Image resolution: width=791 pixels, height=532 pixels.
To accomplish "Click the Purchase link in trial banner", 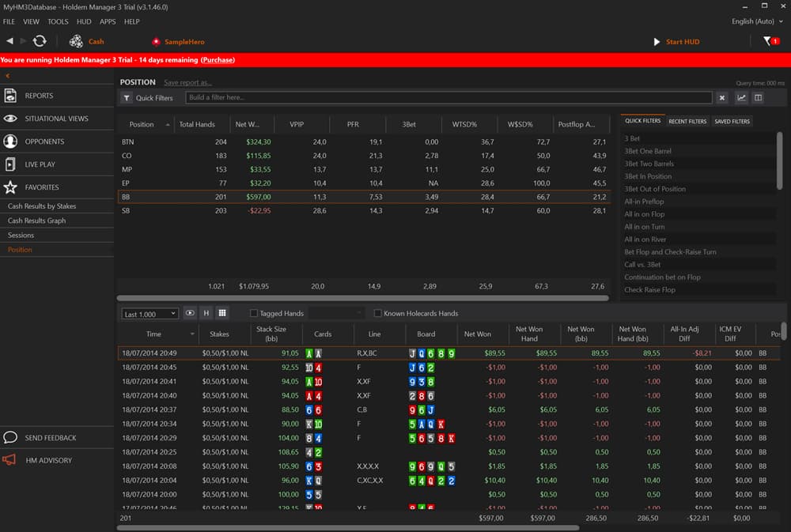I will tap(218, 60).
